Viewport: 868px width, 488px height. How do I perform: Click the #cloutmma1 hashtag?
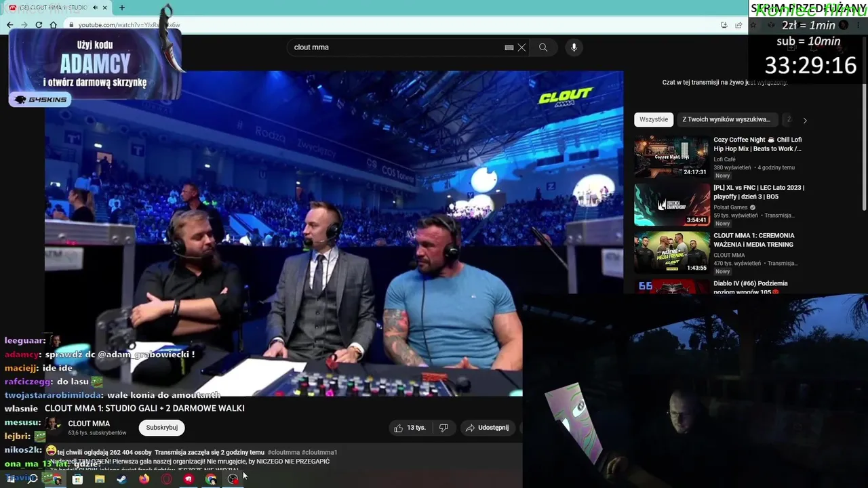click(x=319, y=452)
